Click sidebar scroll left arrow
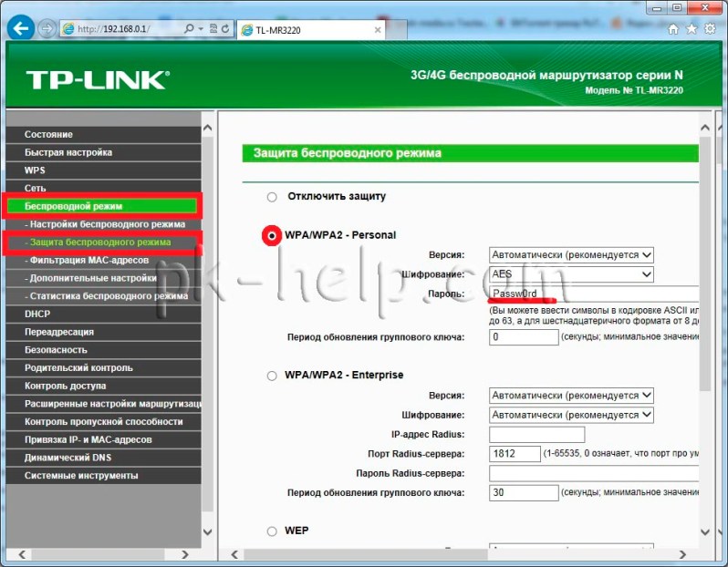The image size is (728, 567). [22, 554]
